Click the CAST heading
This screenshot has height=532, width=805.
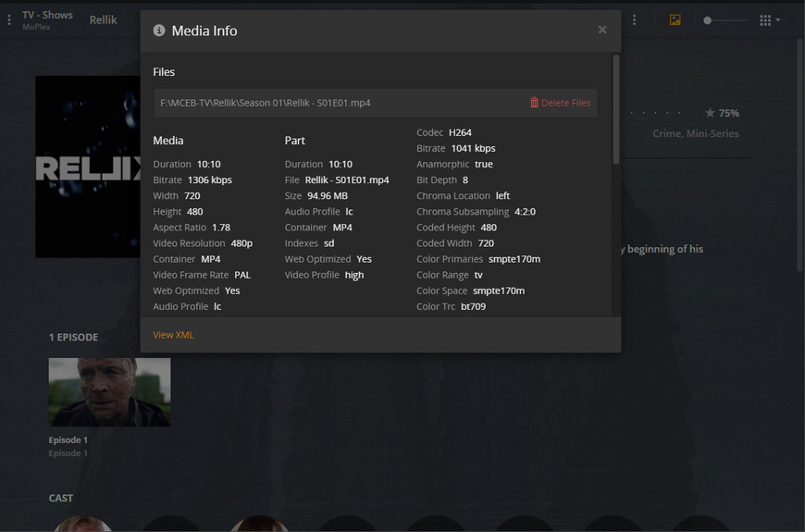(x=60, y=498)
